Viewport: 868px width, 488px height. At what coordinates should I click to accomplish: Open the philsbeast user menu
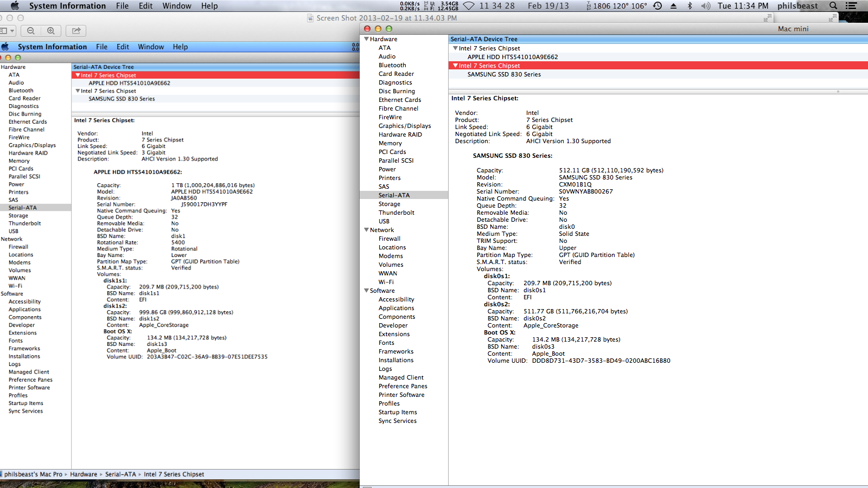(x=797, y=6)
